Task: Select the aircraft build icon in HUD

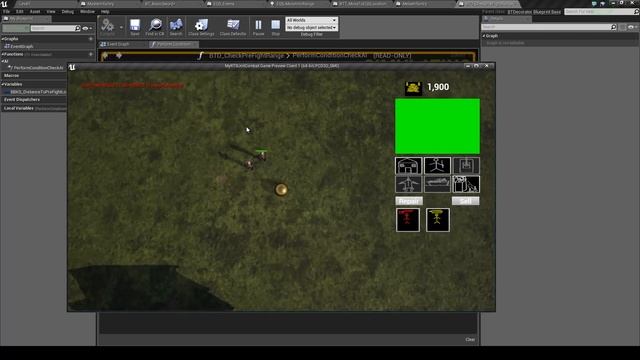Action: pyautogui.click(x=408, y=184)
